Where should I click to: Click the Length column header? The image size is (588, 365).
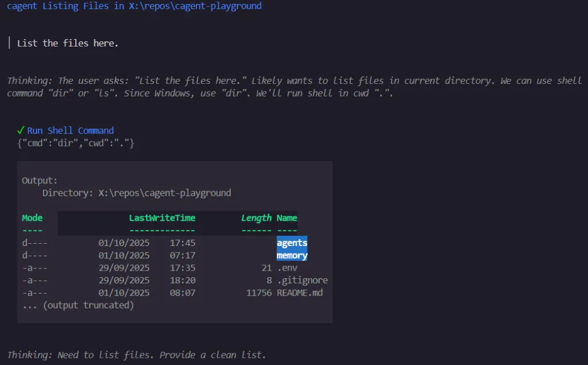click(256, 218)
